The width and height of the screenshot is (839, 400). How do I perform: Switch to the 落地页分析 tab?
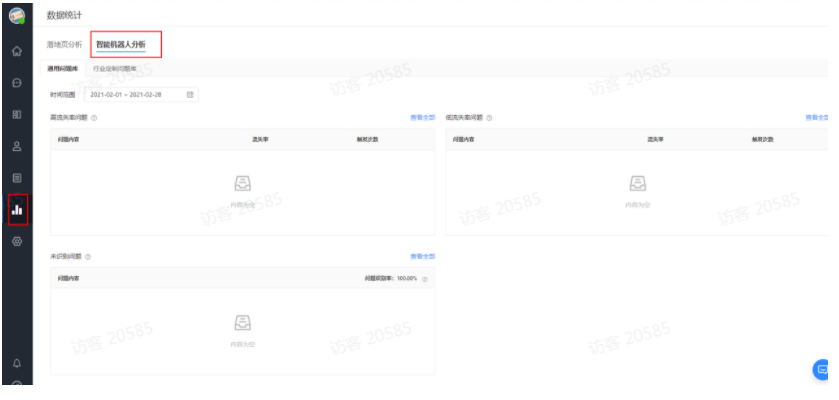tap(64, 45)
